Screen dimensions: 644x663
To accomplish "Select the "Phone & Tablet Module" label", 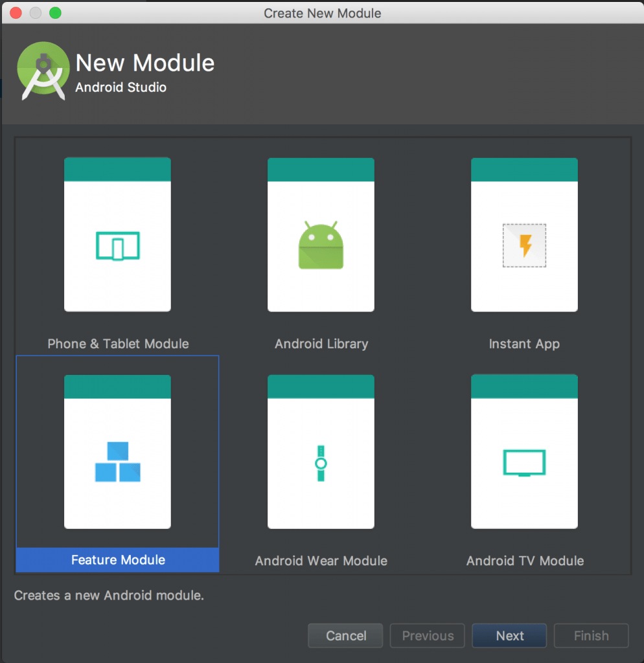I will click(x=118, y=344).
